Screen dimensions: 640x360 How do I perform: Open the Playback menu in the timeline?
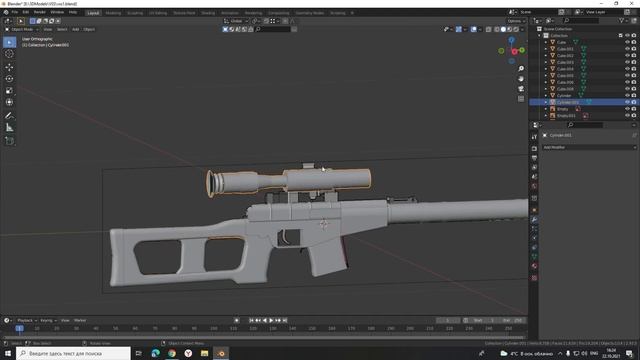pos(27,320)
